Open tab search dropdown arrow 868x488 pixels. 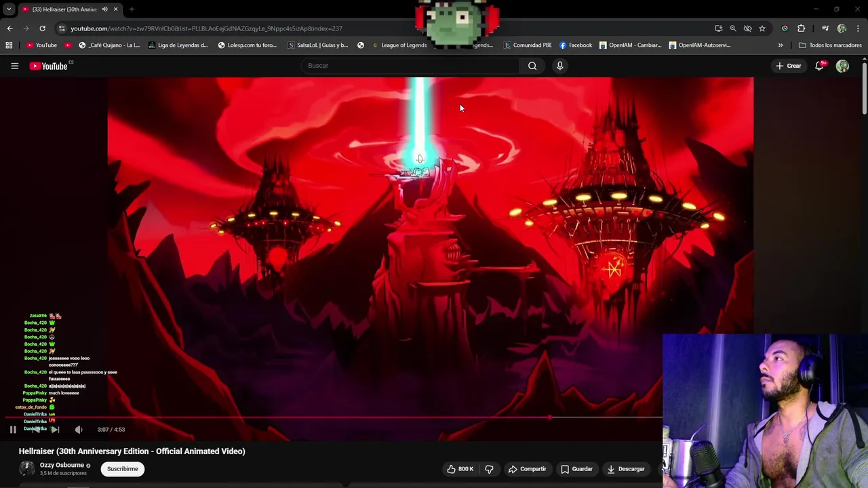click(x=9, y=9)
